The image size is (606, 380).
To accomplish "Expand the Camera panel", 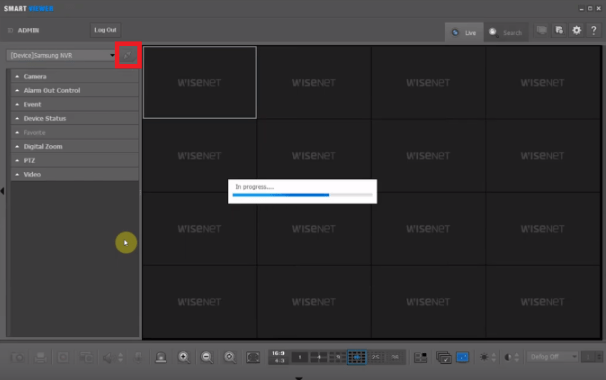I will [75, 77].
